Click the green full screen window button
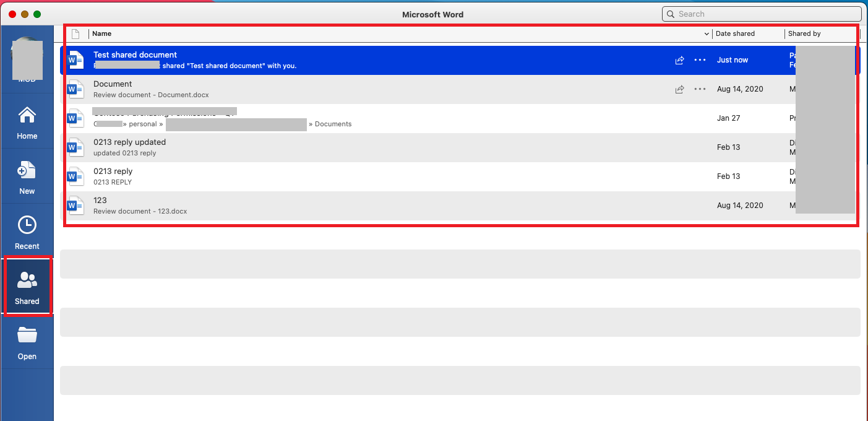Viewport: 868px width, 421px height. click(37, 14)
